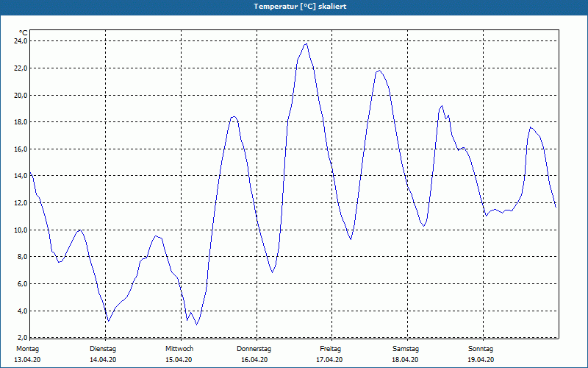Image resolution: width=588 pixels, height=368 pixels.
Task: Click the °C unit label
Action: [24, 33]
